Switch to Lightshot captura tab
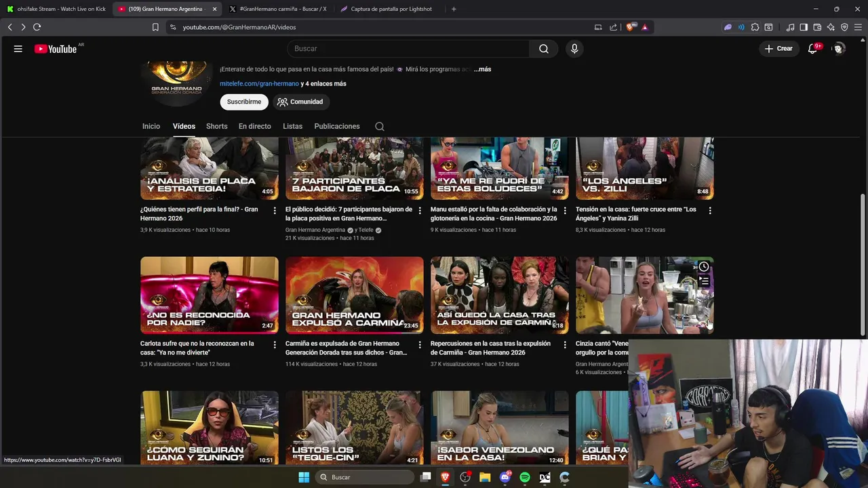Image resolution: width=868 pixels, height=488 pixels. 389,9
